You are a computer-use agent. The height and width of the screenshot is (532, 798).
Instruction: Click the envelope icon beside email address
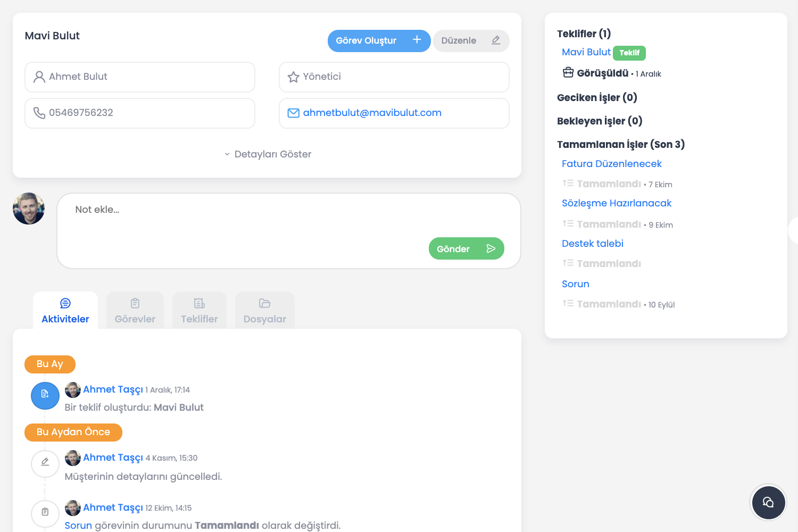click(293, 113)
